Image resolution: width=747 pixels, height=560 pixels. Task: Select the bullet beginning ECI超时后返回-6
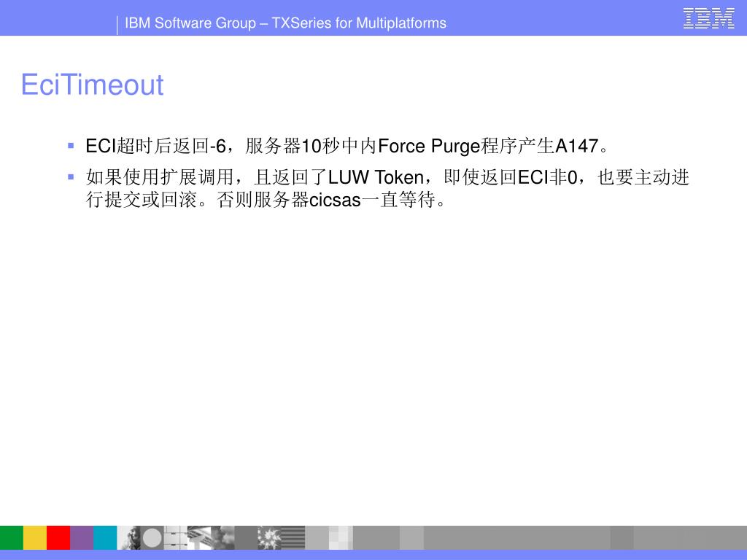[347, 146]
